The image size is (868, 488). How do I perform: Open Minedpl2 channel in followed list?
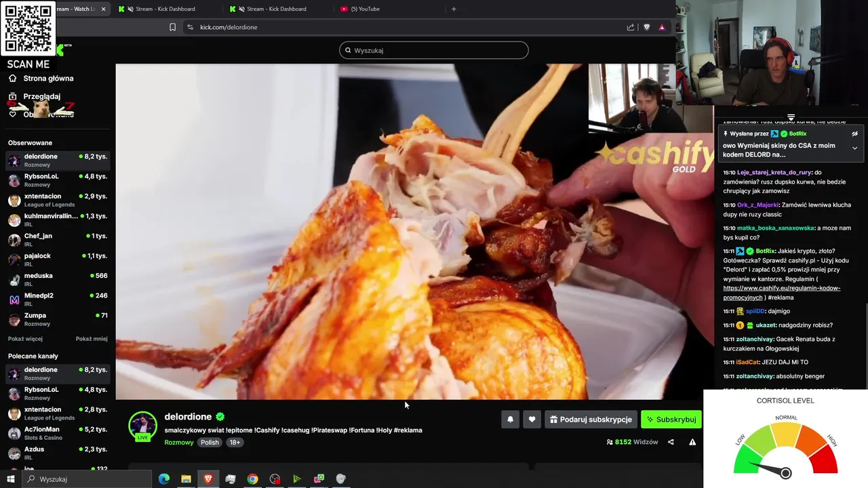[x=58, y=300]
